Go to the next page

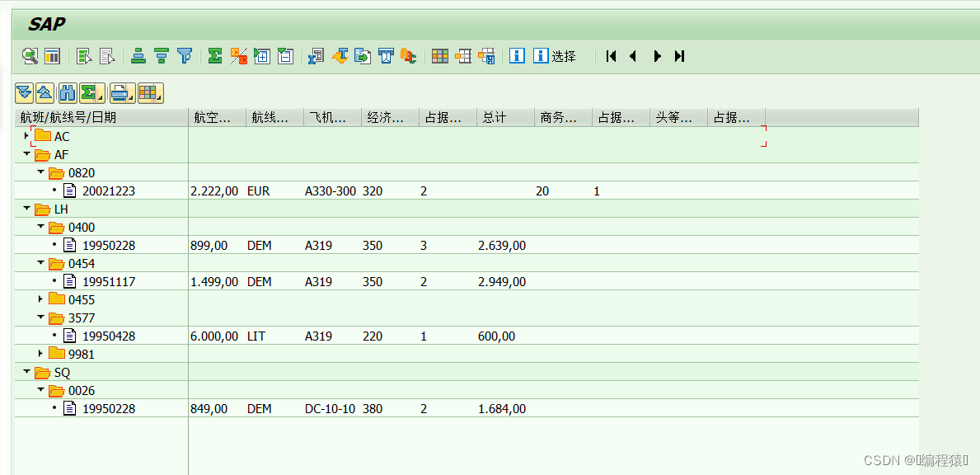657,56
